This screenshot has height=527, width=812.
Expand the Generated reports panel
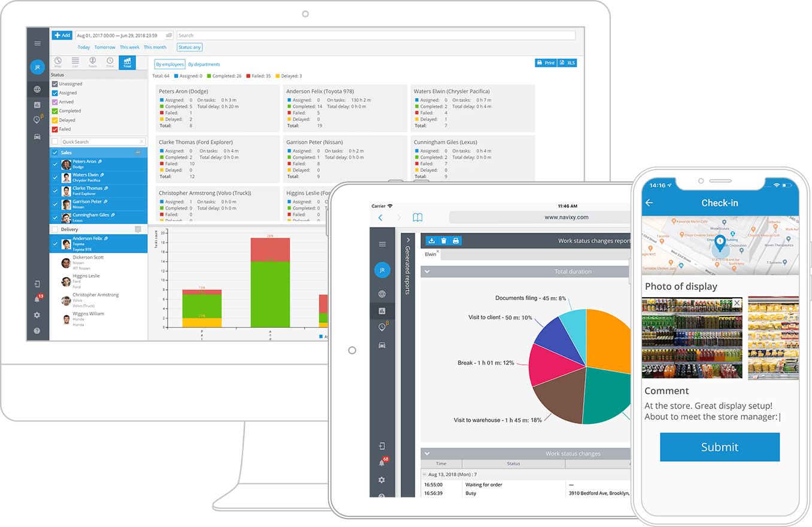point(407,240)
